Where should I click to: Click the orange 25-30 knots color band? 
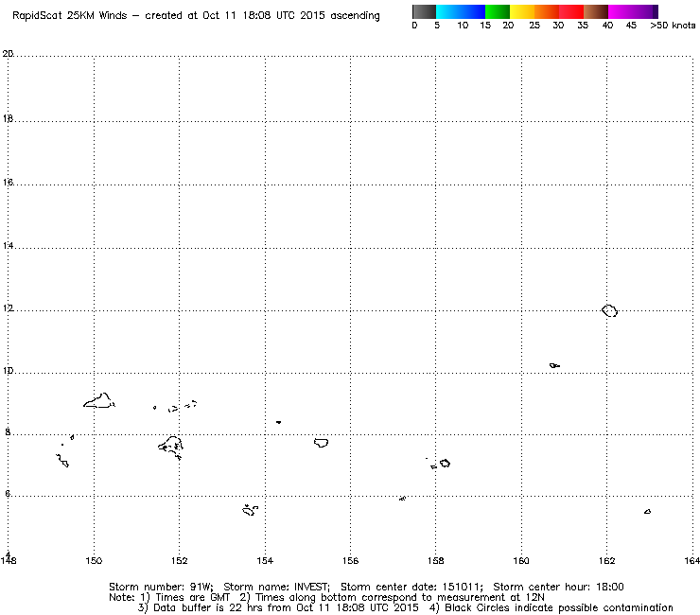[x=547, y=11]
